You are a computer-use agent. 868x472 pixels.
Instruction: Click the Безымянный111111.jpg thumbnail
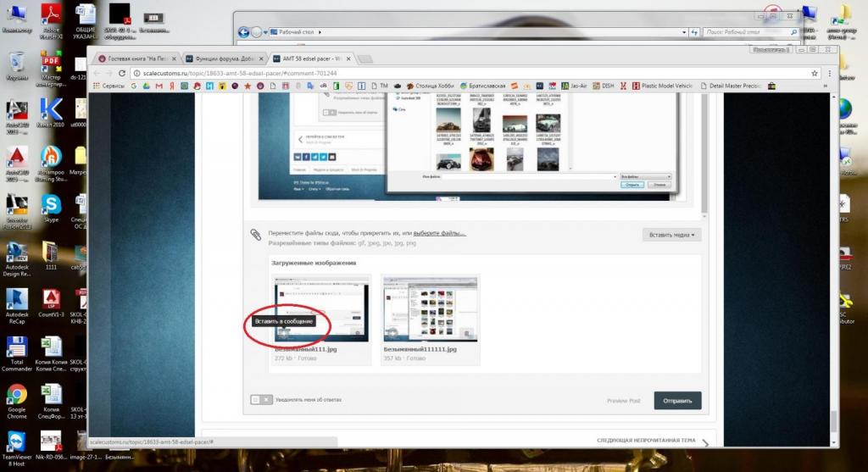point(430,309)
